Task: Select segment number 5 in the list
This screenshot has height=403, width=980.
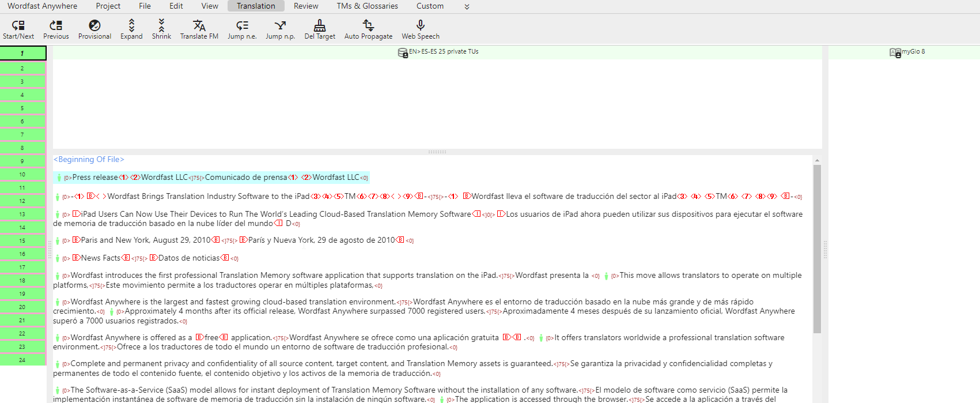Action: click(22, 108)
